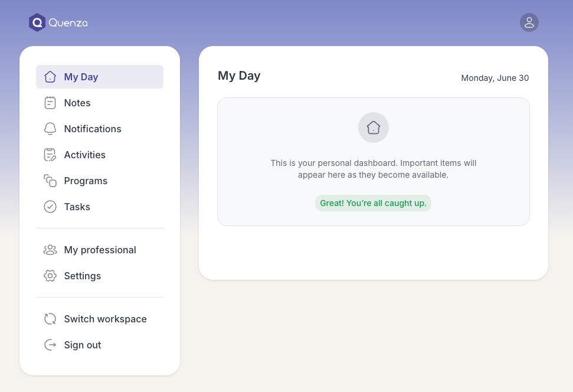Click the exit arrow icon beside Sign out
Viewport: 573px width, 392px height.
tap(50, 345)
